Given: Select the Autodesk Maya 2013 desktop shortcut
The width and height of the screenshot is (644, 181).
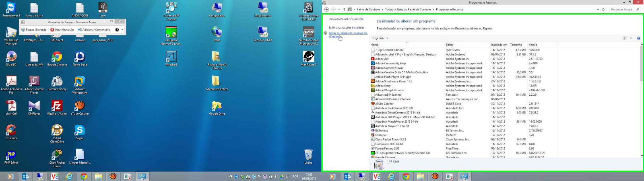Looking at the screenshot, I should coord(308,11).
